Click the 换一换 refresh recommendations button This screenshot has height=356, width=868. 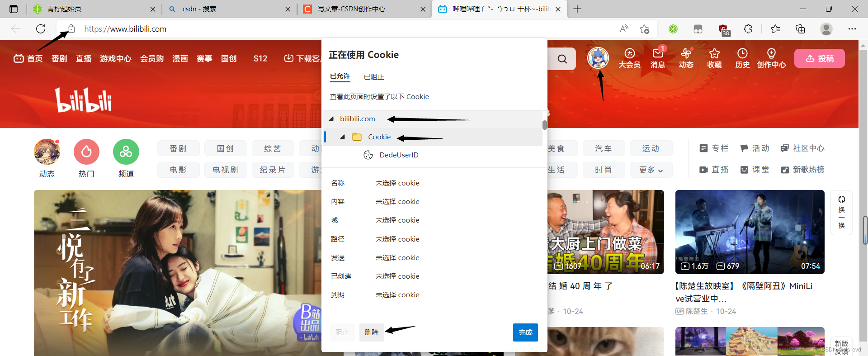pyautogui.click(x=841, y=212)
